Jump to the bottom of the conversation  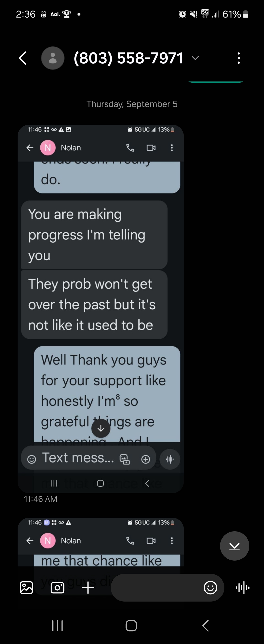[234, 546]
